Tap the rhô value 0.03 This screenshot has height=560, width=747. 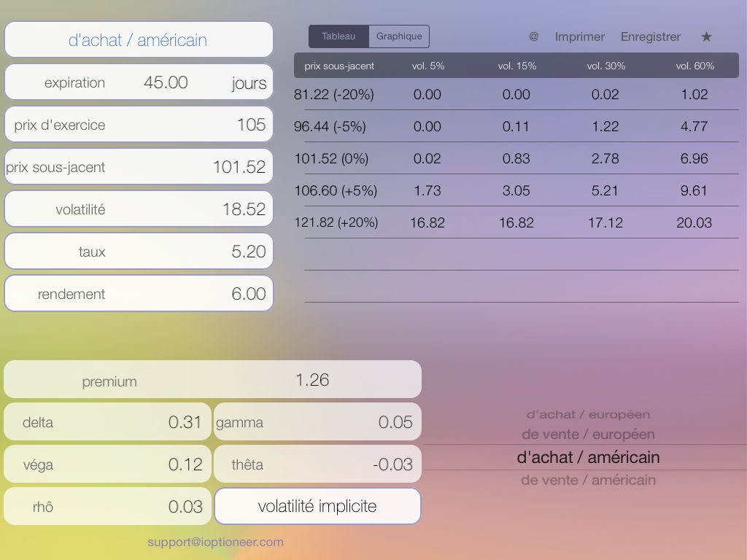click(185, 507)
